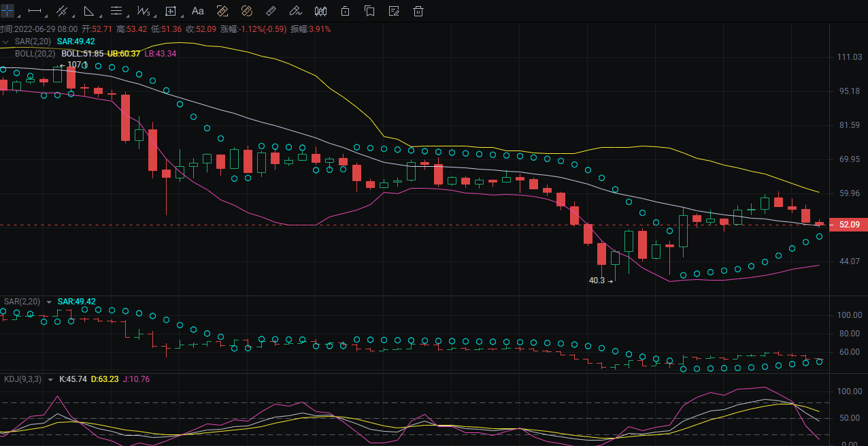Select the triangle shape tool
This screenshot has width=868, height=446.
click(89, 11)
